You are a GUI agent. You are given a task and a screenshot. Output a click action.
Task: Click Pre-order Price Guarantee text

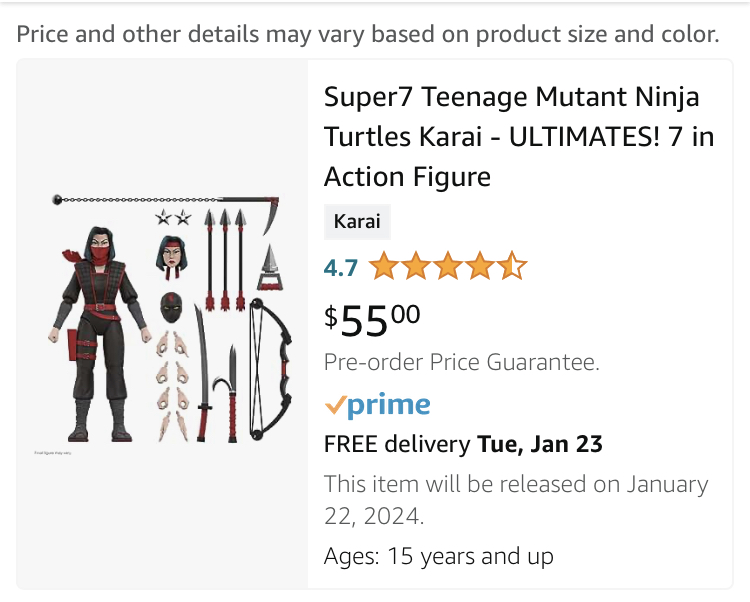461,362
